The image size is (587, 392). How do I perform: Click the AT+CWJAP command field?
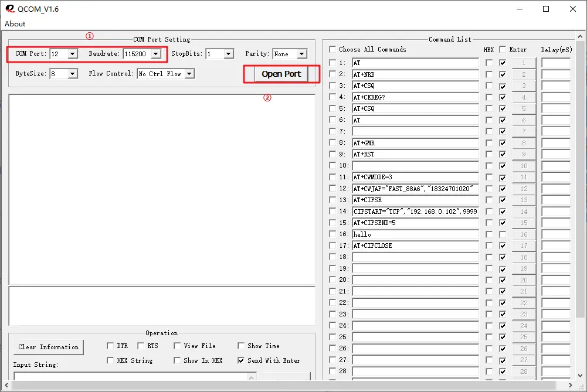(x=416, y=189)
